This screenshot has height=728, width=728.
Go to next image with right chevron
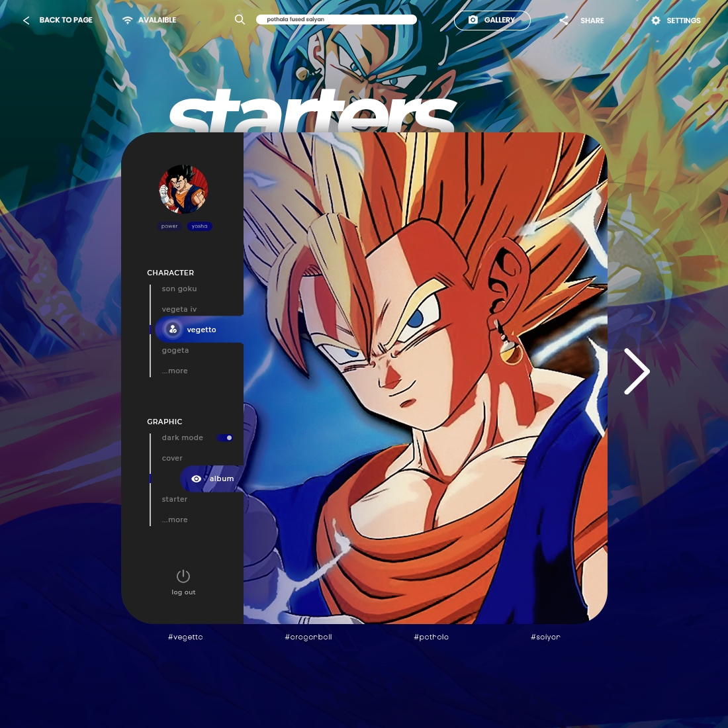pyautogui.click(x=637, y=371)
